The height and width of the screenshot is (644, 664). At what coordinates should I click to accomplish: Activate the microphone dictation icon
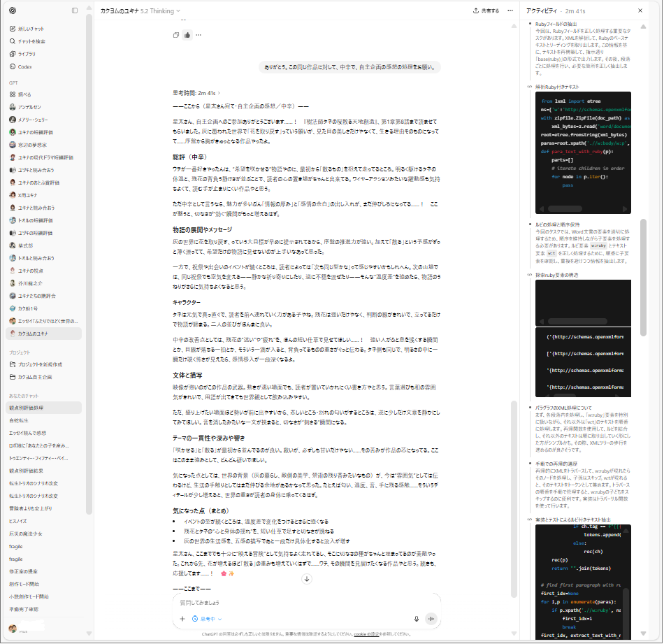[x=417, y=619]
